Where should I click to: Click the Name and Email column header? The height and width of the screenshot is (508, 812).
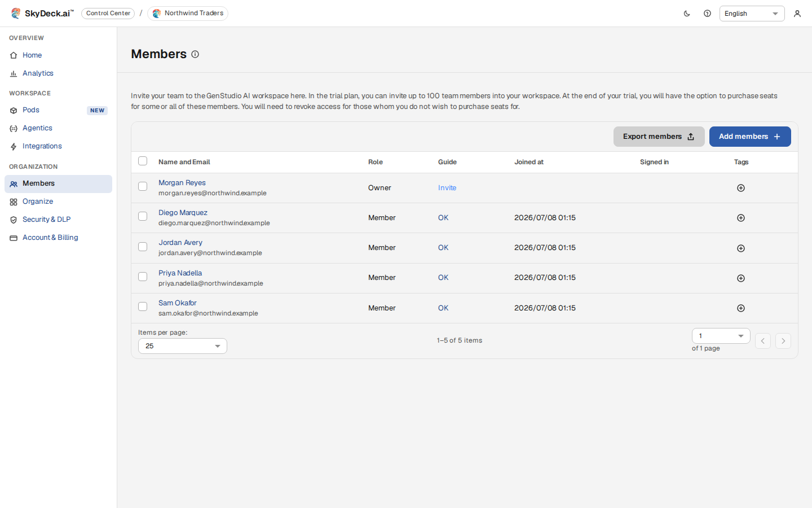(x=184, y=162)
